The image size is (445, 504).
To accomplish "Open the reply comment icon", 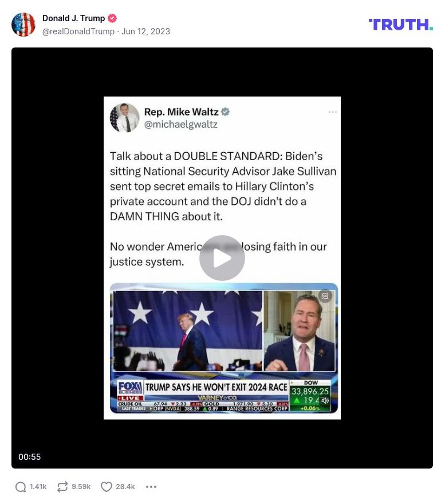I will [21, 487].
